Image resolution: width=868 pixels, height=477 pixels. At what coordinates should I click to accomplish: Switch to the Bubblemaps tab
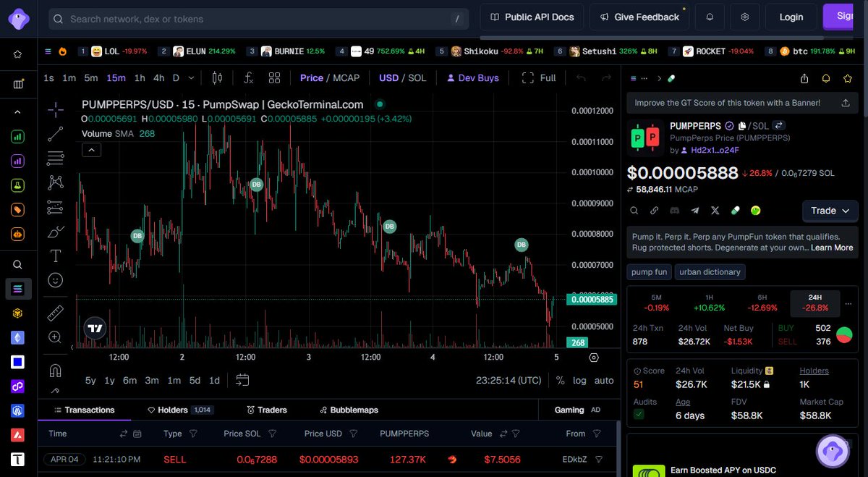click(x=348, y=410)
